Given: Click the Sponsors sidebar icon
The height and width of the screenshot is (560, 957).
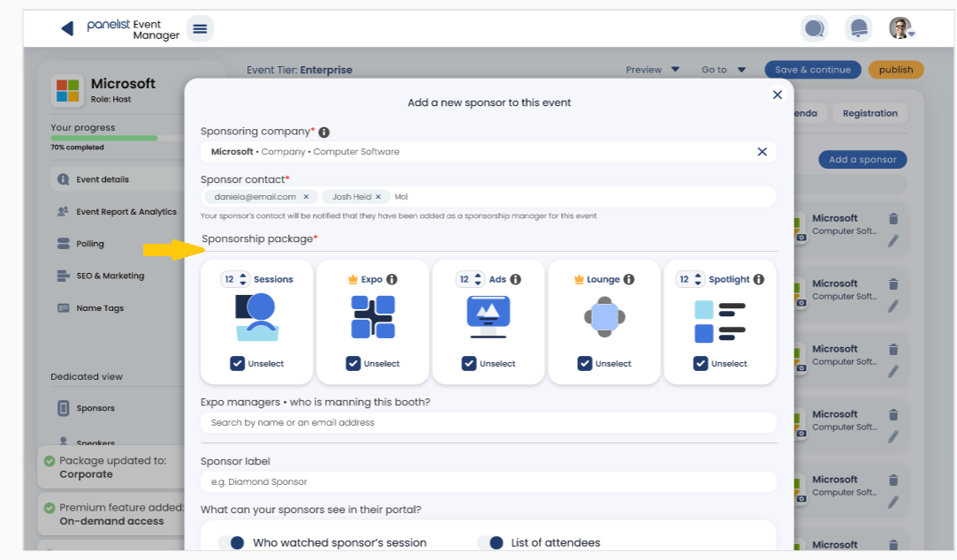Looking at the screenshot, I should pos(63,408).
